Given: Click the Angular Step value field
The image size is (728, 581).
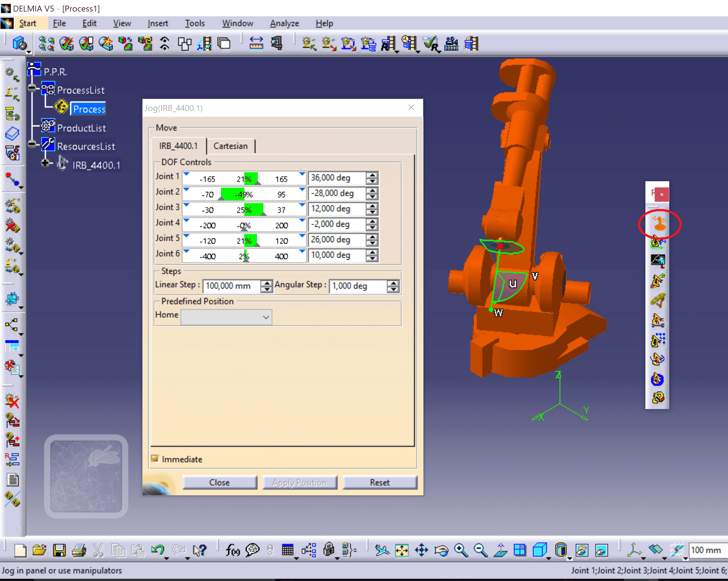Looking at the screenshot, I should (x=358, y=286).
